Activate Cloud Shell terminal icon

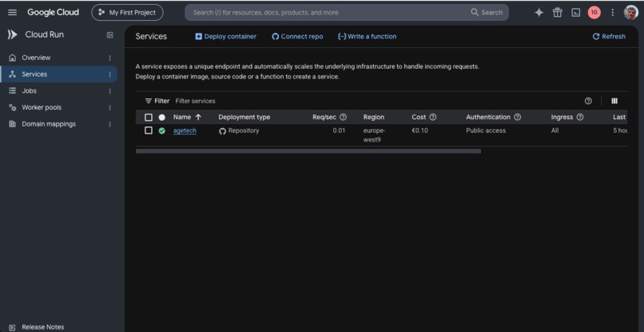[576, 12]
